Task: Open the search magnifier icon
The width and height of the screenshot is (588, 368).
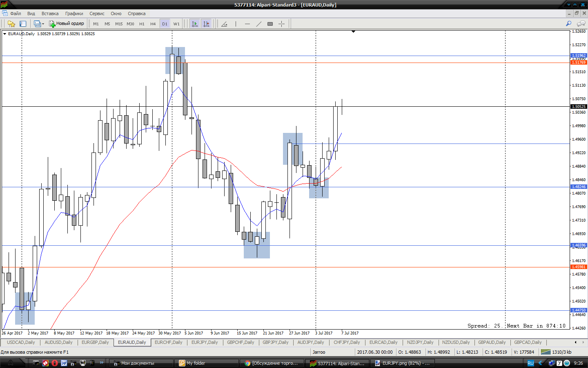Action: pos(568,24)
